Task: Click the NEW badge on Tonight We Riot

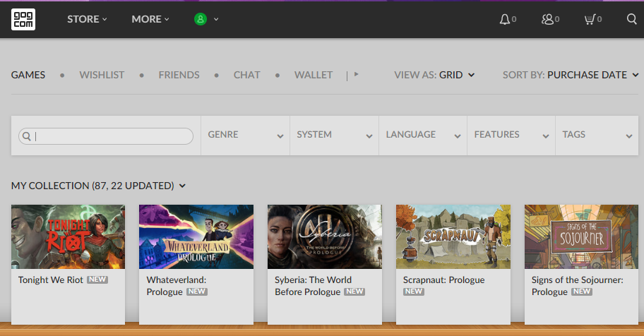Action: click(x=97, y=280)
